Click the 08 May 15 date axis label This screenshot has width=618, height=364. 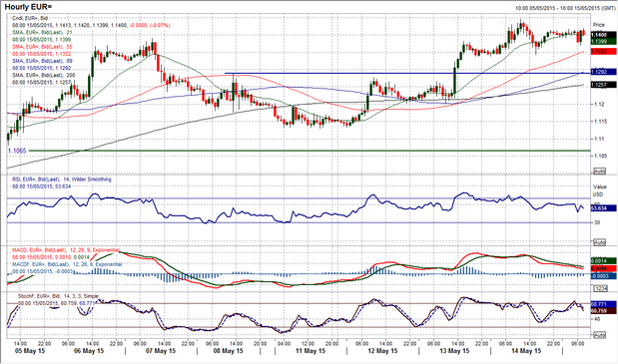pos(229,351)
